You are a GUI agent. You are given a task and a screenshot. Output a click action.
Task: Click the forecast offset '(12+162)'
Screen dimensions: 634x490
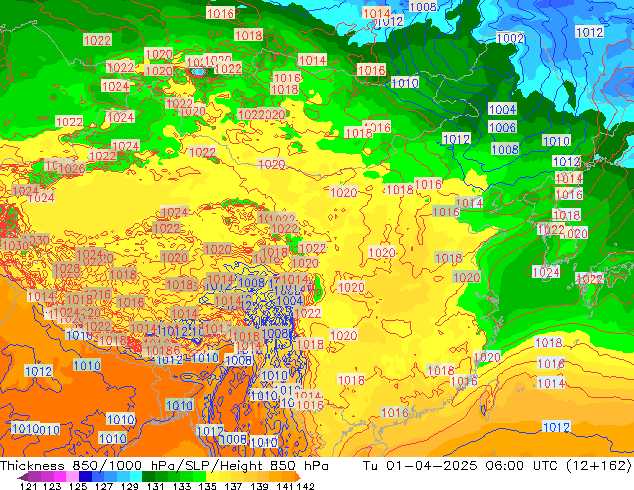pyautogui.click(x=599, y=465)
